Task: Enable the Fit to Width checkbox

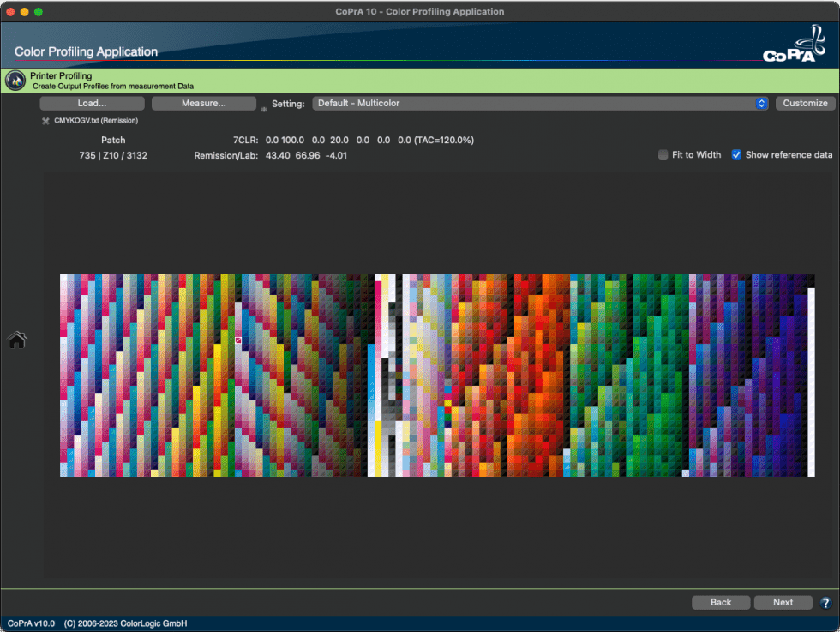Action: tap(663, 154)
